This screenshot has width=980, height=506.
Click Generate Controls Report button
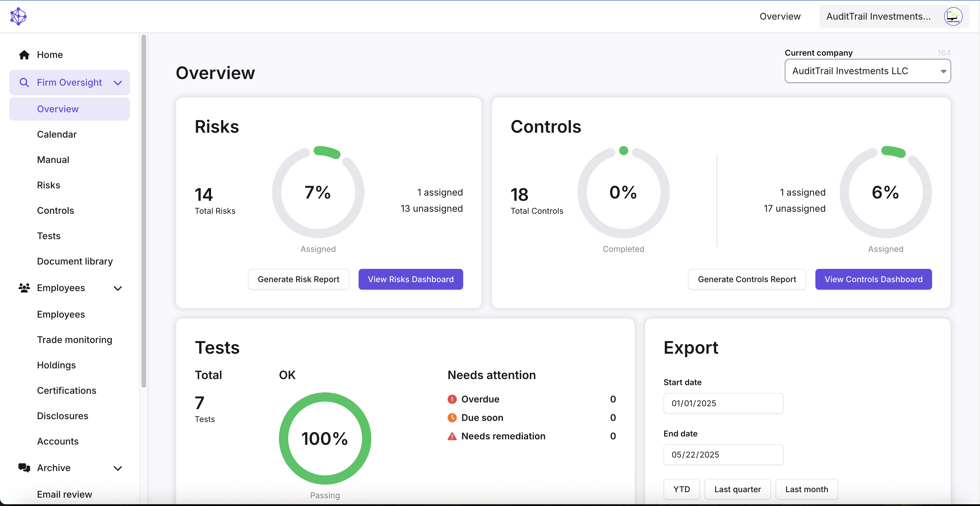click(746, 279)
